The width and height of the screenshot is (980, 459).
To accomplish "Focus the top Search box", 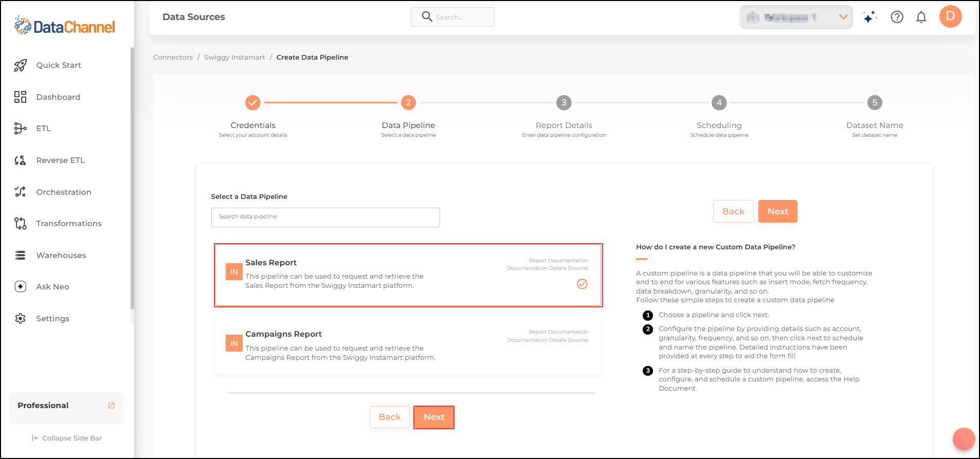I will (x=452, y=17).
